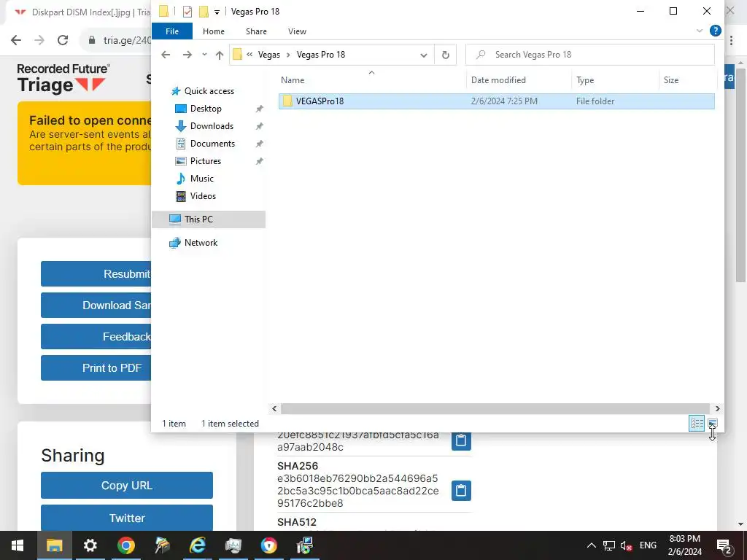
Task: Switch to the Home ribbon tab
Action: [x=214, y=31]
